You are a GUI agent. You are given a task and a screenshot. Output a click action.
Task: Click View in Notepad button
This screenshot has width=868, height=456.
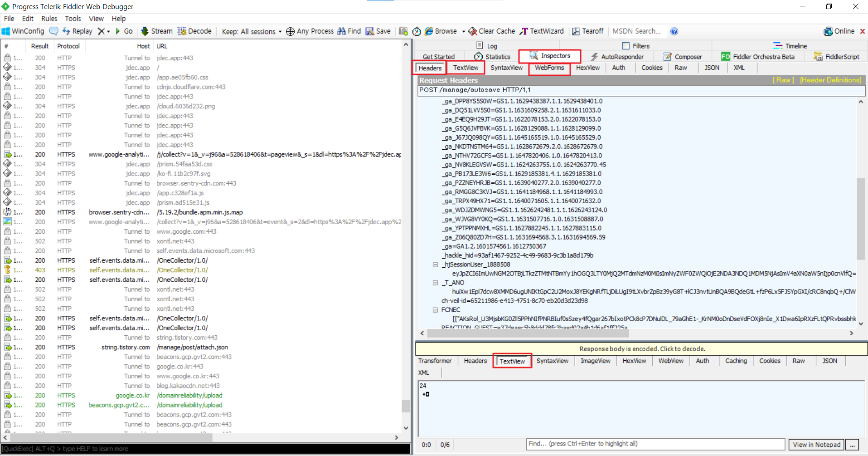tap(816, 445)
